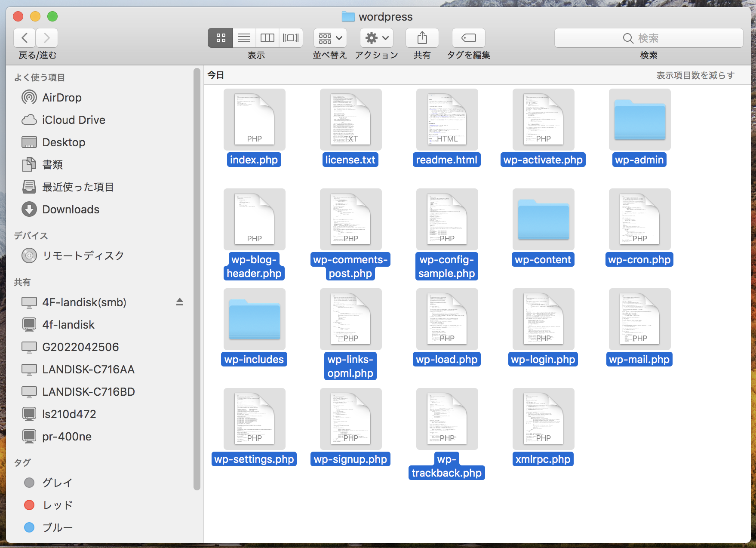756x548 pixels.
Task: Open the remote disc device item
Action: pyautogui.click(x=83, y=256)
